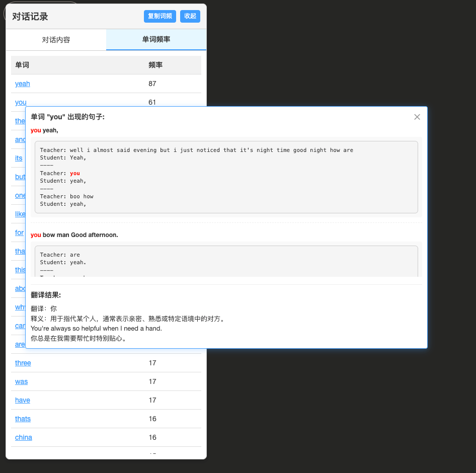Viewport: 476px width, 473px height.
Task: Open the "thats" word link
Action: coord(23,419)
